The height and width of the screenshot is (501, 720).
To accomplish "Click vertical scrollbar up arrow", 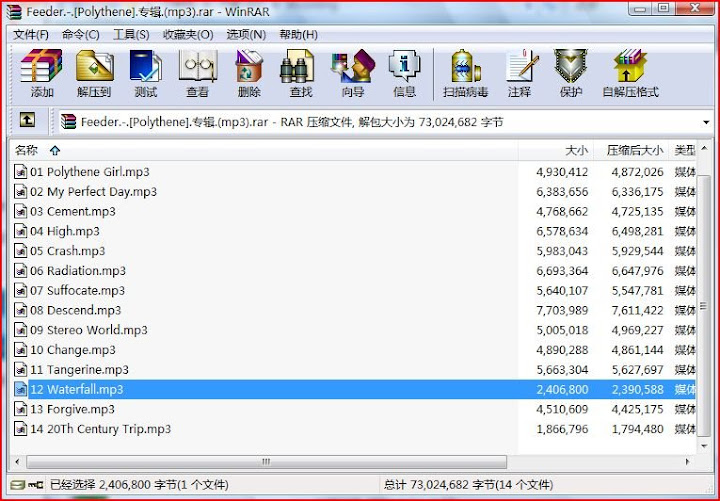I will click(x=704, y=149).
